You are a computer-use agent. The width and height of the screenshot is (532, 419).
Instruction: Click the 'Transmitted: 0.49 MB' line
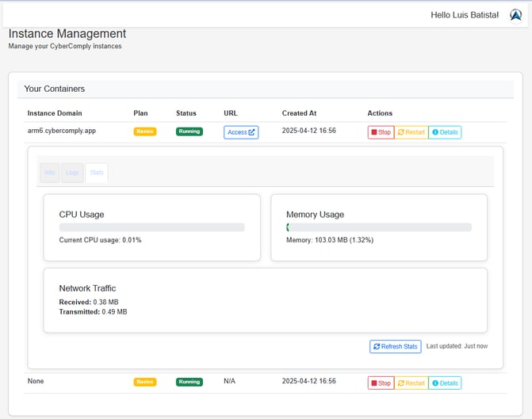[x=93, y=312]
